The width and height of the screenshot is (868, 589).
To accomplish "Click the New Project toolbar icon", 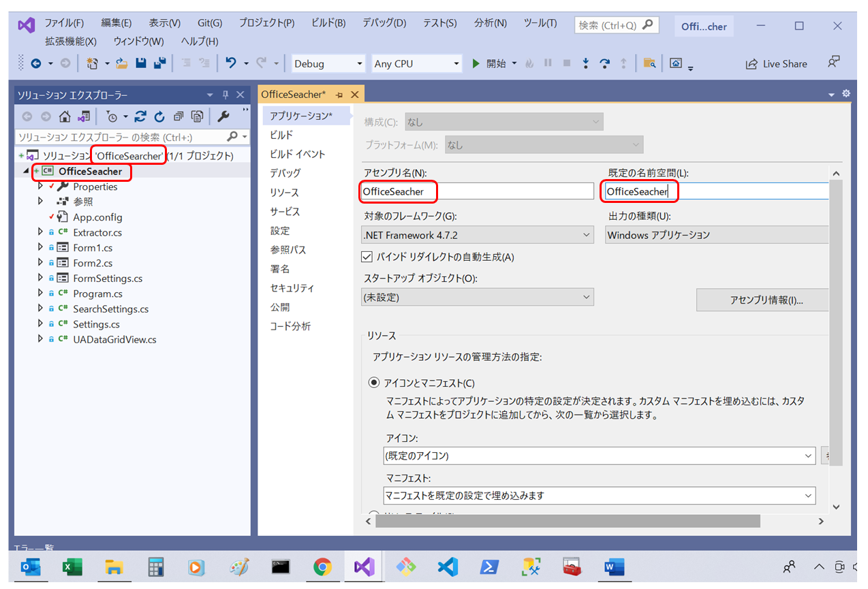I will (93, 63).
